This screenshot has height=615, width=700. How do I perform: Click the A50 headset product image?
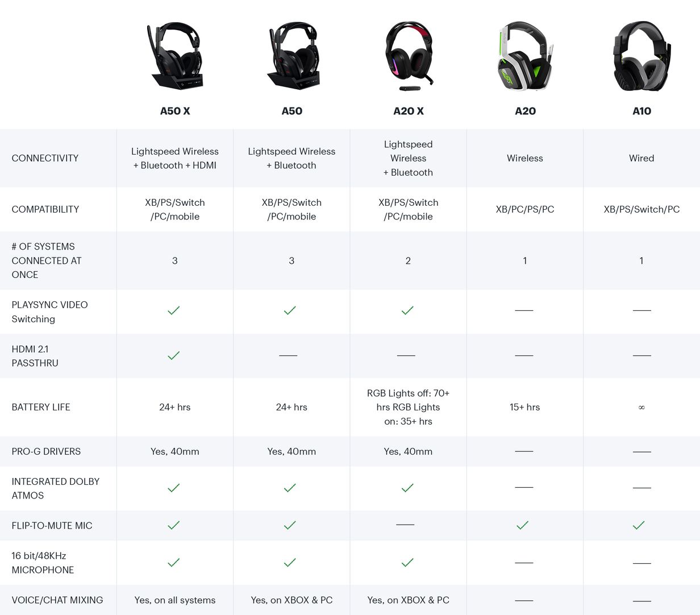coord(292,56)
